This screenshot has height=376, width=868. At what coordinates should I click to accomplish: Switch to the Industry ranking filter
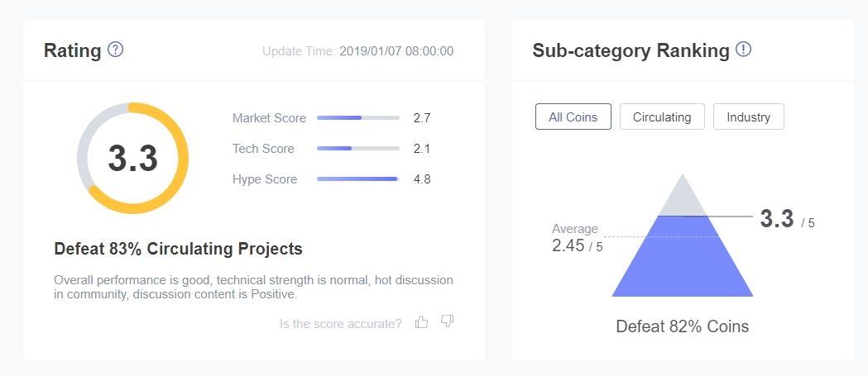748,117
